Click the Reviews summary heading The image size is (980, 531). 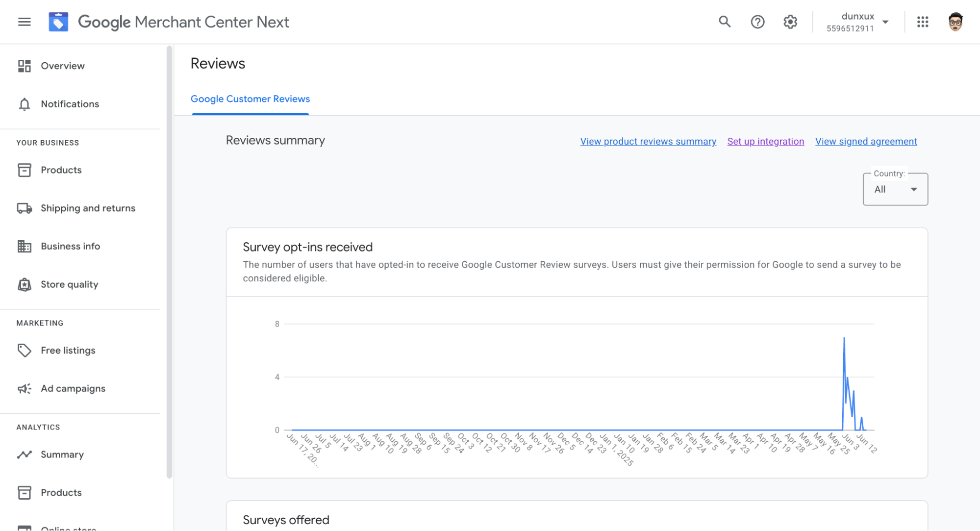click(275, 140)
